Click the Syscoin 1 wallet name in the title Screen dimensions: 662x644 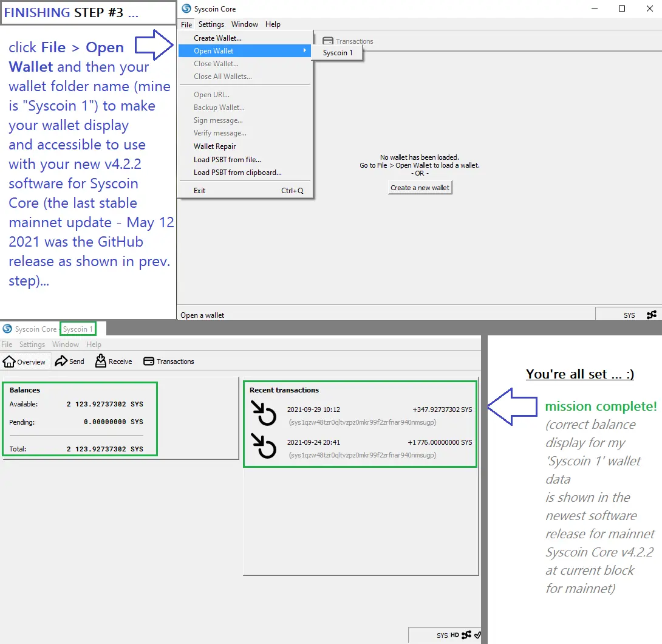78,329
